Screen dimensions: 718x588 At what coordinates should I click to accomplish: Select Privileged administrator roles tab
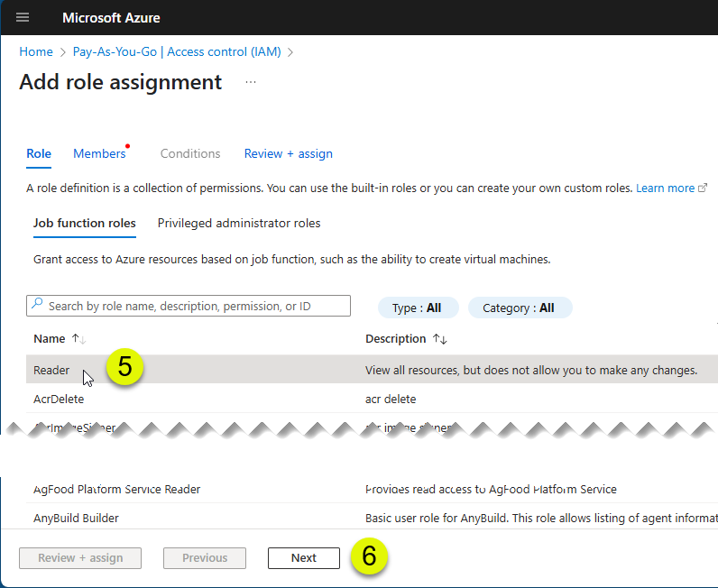tap(239, 223)
